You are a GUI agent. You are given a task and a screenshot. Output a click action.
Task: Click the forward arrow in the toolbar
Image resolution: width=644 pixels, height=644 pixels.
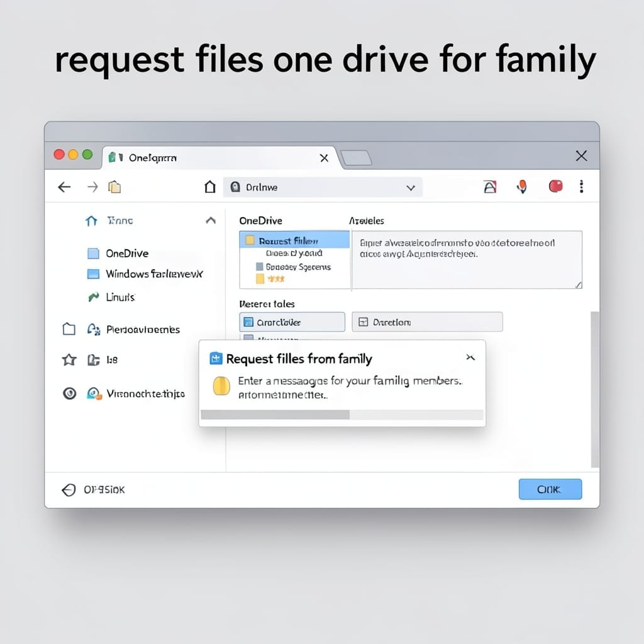pos(93,187)
